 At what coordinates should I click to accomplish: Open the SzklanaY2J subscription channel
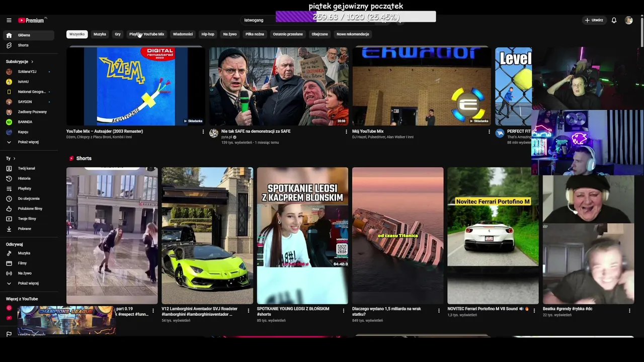tap(29, 71)
